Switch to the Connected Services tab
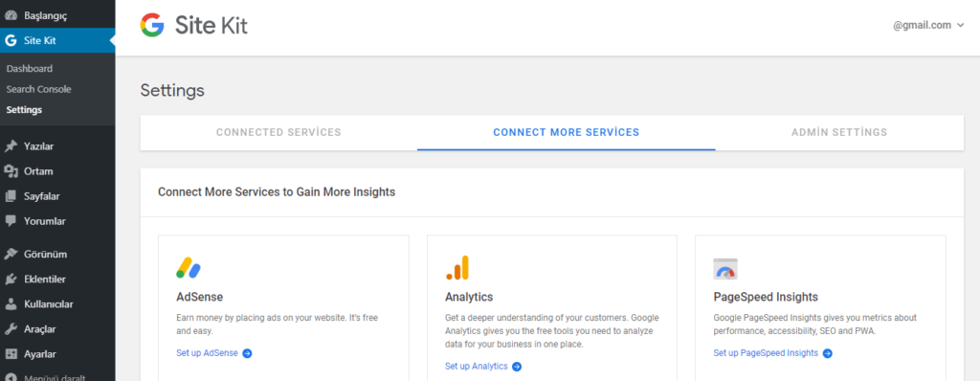The width and height of the screenshot is (980, 381). coord(278,133)
